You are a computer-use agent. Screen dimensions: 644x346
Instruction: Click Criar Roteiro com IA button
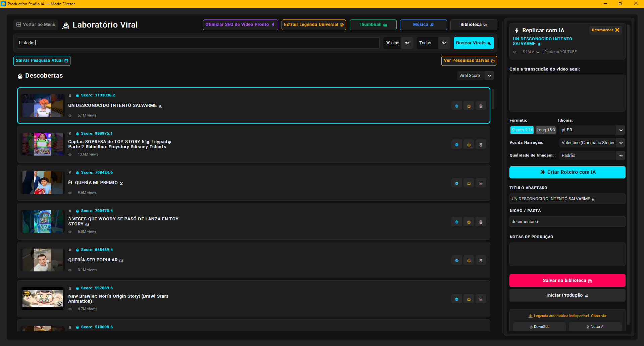pos(567,172)
